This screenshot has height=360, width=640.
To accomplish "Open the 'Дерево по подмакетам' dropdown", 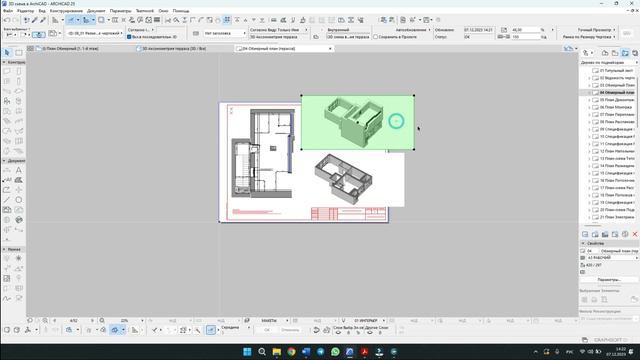I will (x=609, y=62).
